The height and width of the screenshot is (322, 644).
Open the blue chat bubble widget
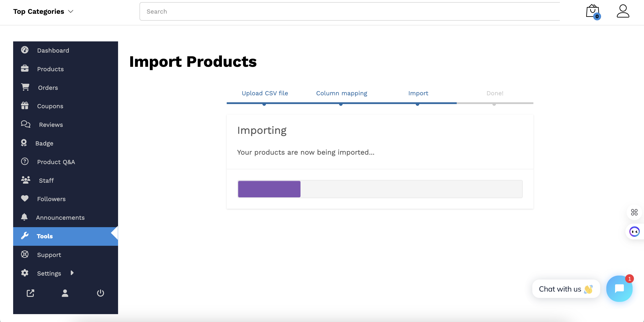pyautogui.click(x=619, y=289)
